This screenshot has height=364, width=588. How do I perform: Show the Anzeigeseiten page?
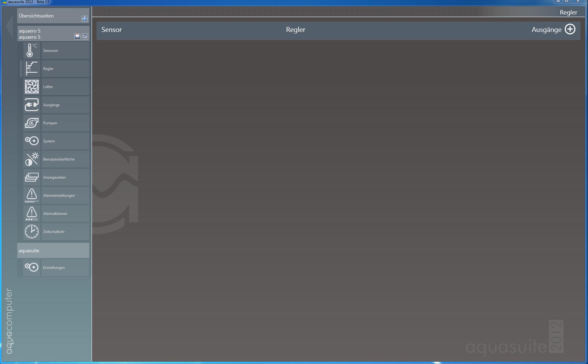(65, 177)
